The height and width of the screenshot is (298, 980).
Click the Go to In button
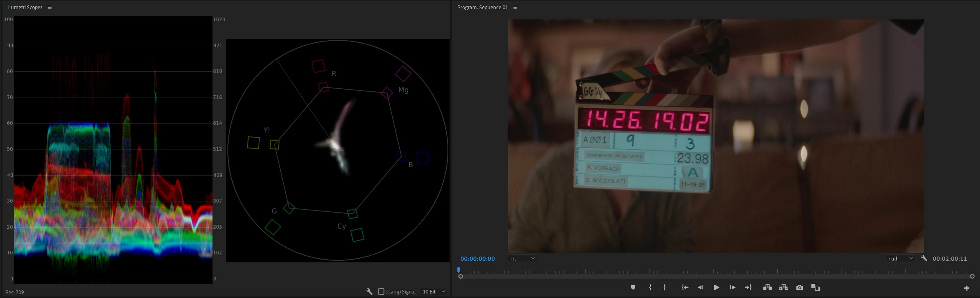[685, 287]
